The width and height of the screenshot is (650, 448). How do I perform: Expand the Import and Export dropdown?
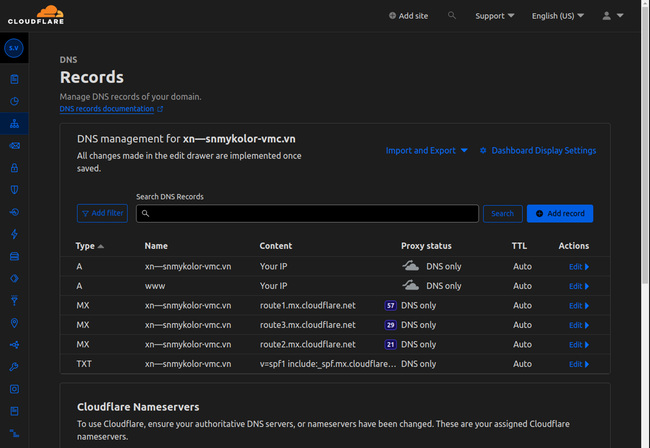427,150
